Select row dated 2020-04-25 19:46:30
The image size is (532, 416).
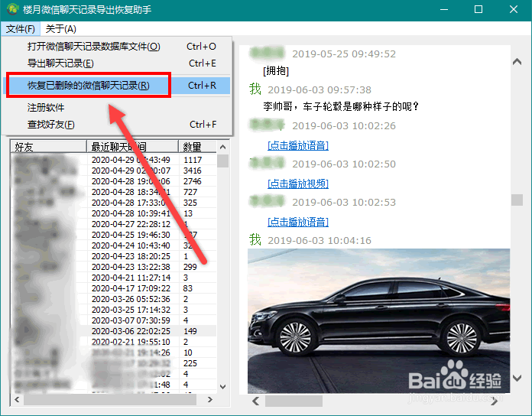coord(114,235)
